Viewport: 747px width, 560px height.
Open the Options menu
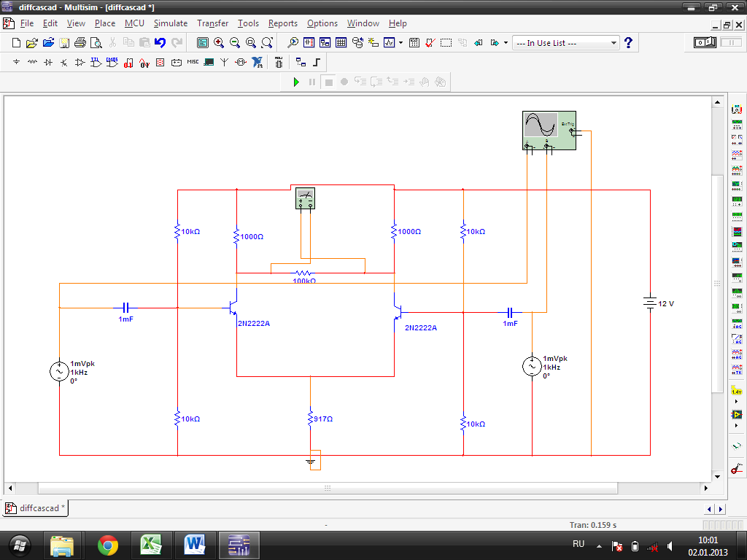click(x=322, y=23)
